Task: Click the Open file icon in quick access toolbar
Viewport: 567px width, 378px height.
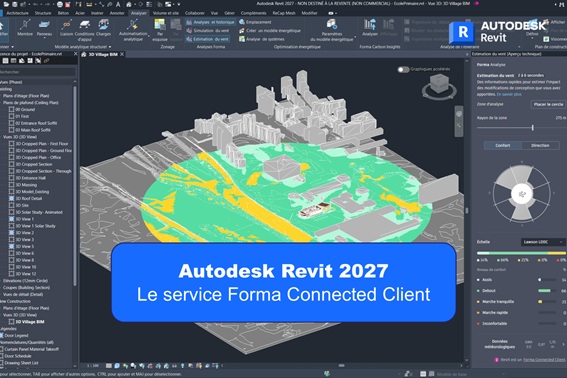Action: 7,4
